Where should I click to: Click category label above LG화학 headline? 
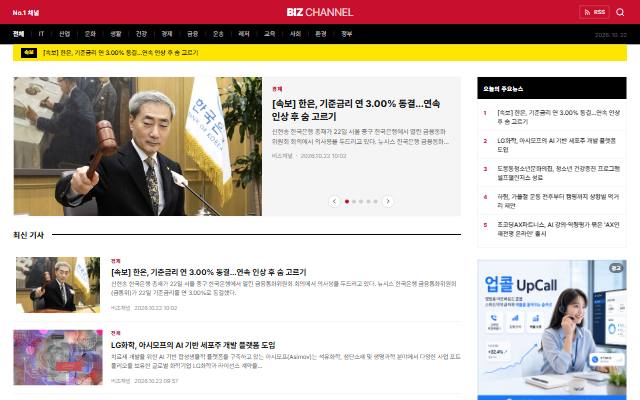[x=116, y=333]
